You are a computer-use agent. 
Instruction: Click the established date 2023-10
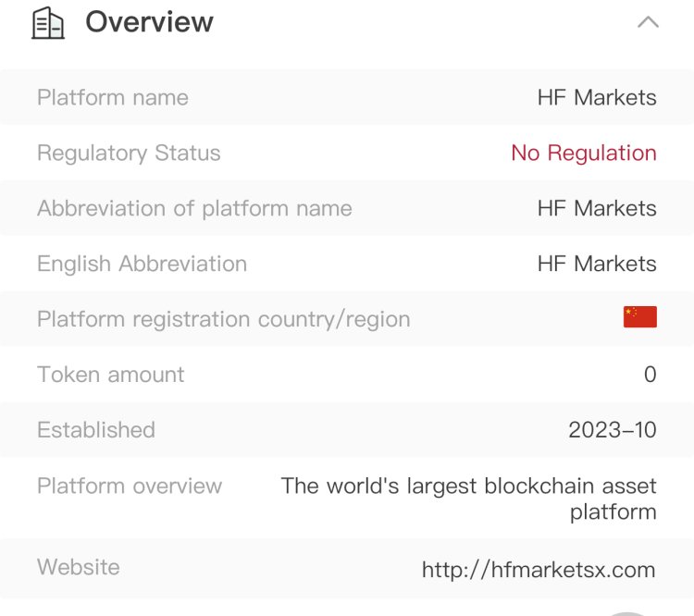(613, 430)
